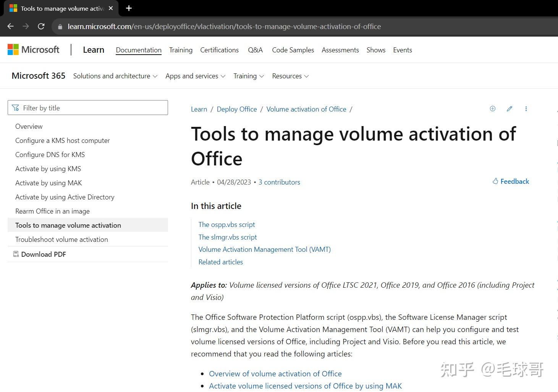Select the active browser tab
The image size is (558, 392).
61,8
